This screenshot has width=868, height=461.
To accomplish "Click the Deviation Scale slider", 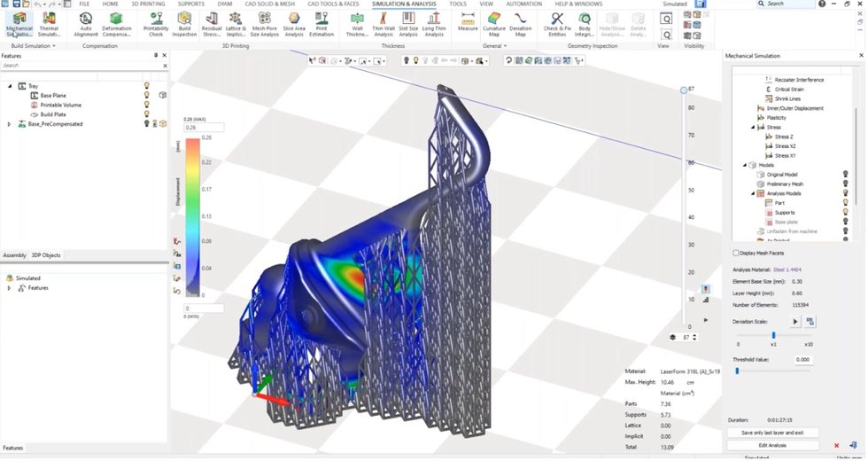I will (773, 335).
